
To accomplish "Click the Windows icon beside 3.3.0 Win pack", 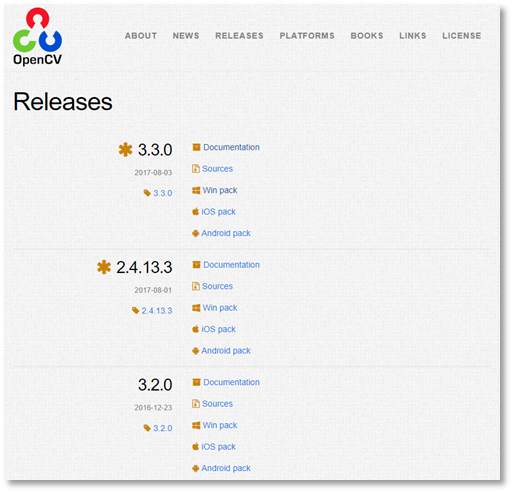I will tap(196, 190).
